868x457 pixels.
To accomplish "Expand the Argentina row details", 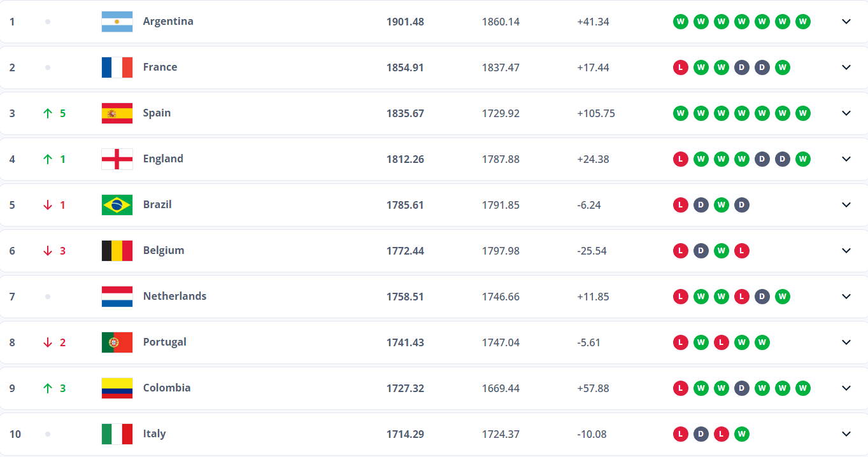I will pos(846,22).
